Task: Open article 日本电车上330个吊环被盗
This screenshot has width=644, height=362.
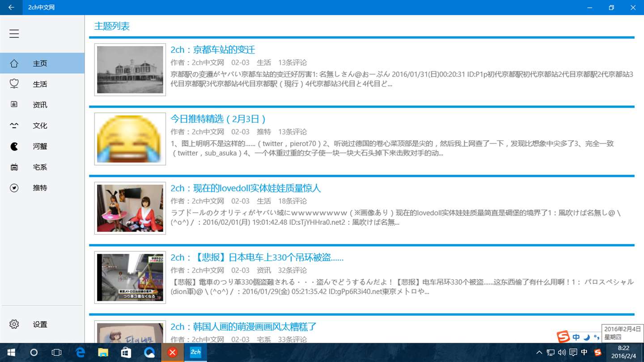Action: 257,257
